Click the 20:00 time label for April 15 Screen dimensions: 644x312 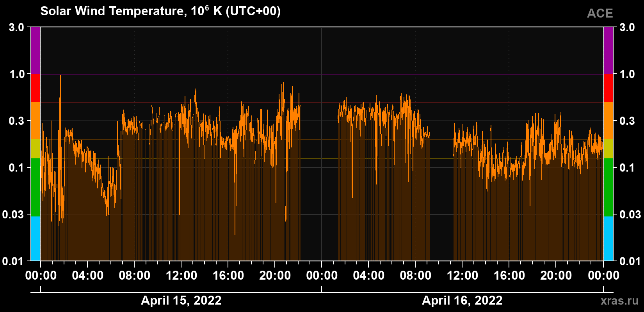point(275,276)
